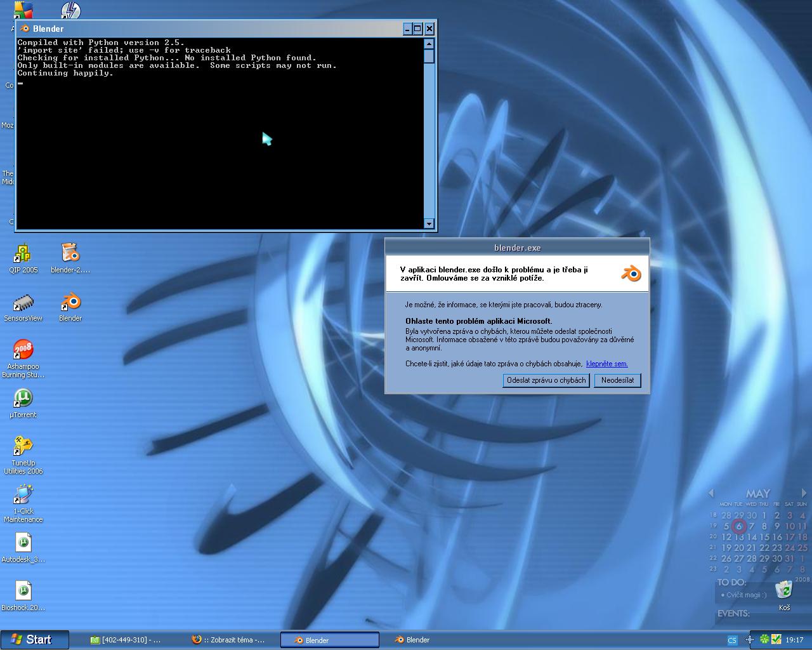Click the 'Continuing happily.' console line
The width and height of the screenshot is (812, 650).
[x=65, y=73]
